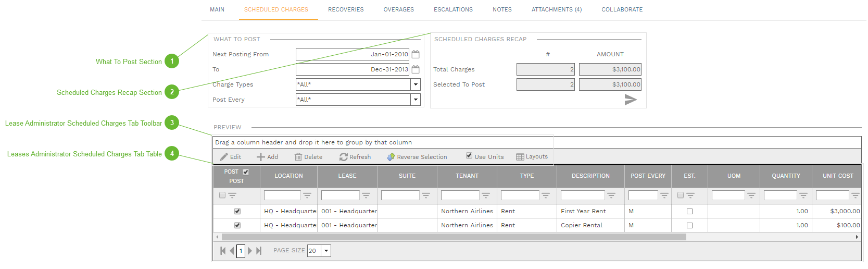Go to last page of results
Image resolution: width=868 pixels, height=269 pixels.
259,251
